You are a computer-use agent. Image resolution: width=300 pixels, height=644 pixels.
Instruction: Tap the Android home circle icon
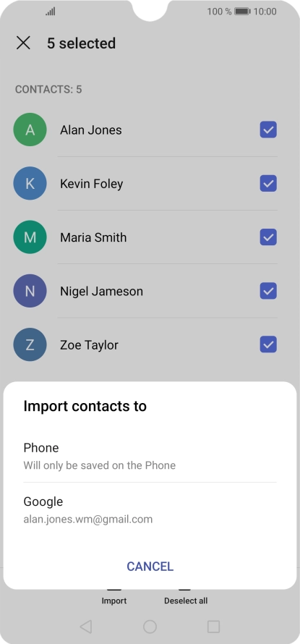[150, 627]
